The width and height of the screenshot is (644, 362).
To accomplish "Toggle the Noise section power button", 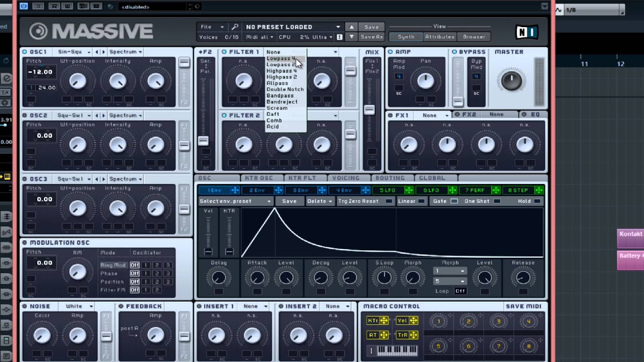I will click(x=25, y=306).
